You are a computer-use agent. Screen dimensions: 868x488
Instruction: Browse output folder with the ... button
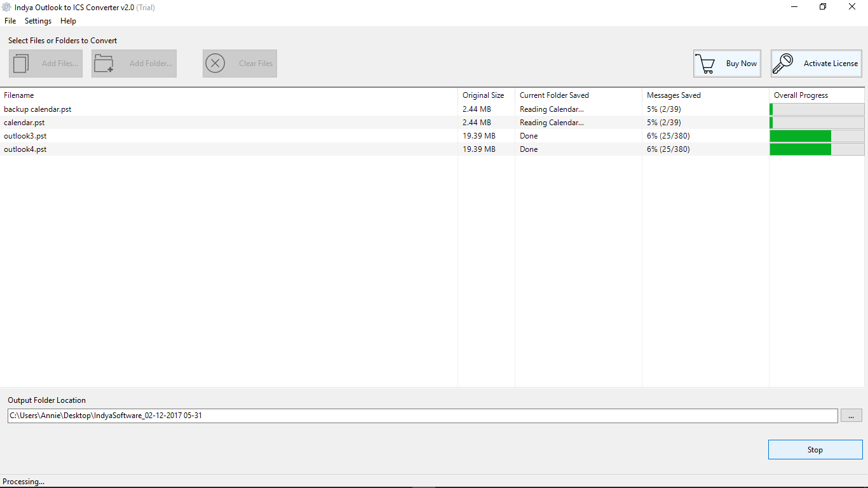[x=851, y=416]
